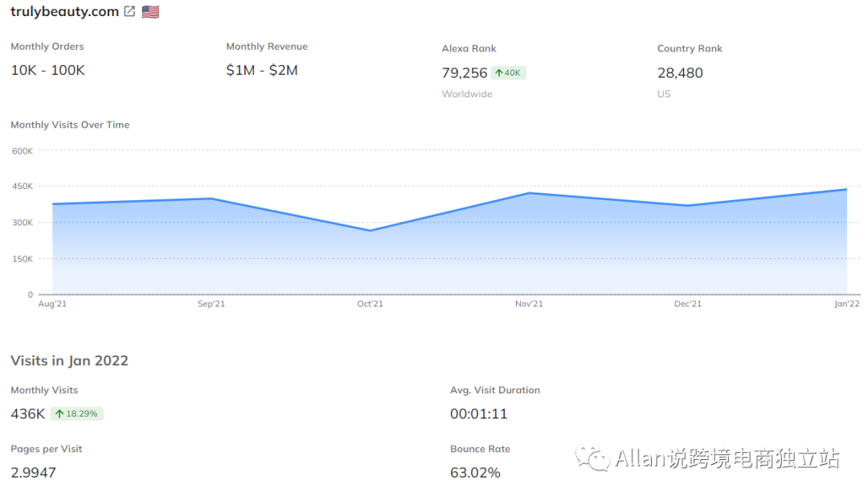Select the 10K - 100K orders value
The height and width of the screenshot is (497, 868).
click(x=48, y=70)
